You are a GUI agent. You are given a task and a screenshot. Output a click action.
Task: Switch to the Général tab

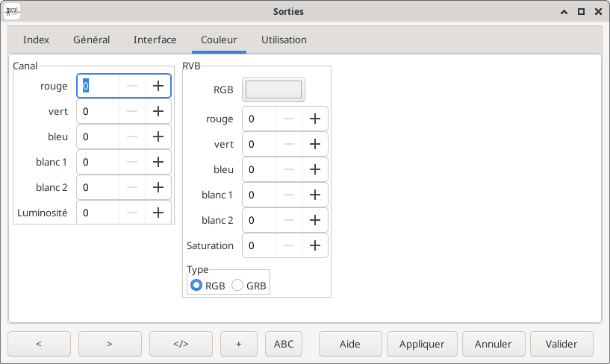point(91,40)
